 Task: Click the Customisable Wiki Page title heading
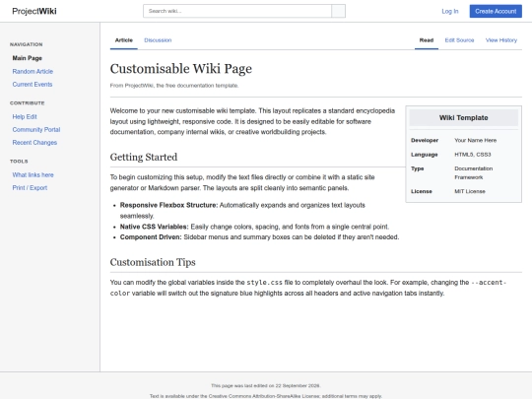tap(181, 69)
